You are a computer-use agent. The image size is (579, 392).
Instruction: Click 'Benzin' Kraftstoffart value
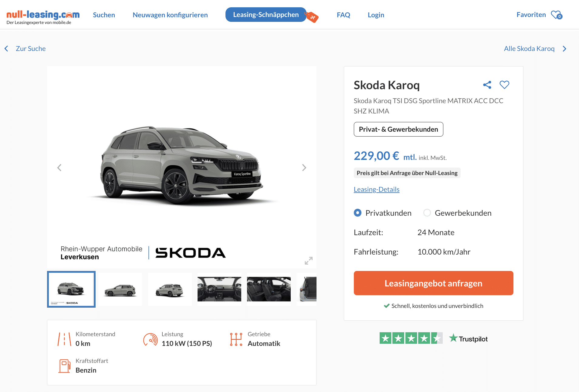[86, 370]
